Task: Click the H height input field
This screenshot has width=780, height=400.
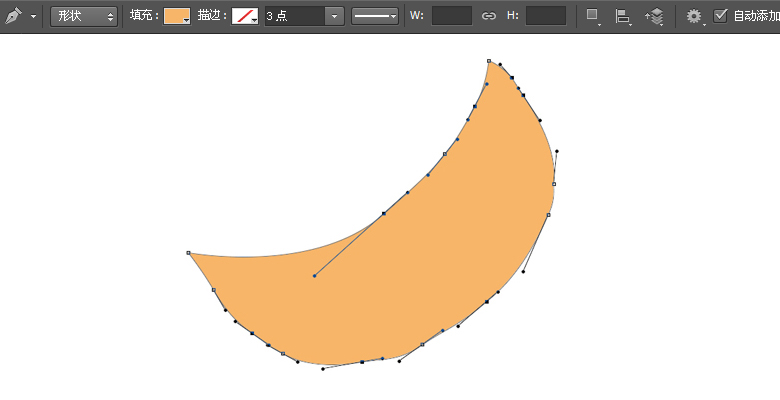Action: [x=546, y=16]
